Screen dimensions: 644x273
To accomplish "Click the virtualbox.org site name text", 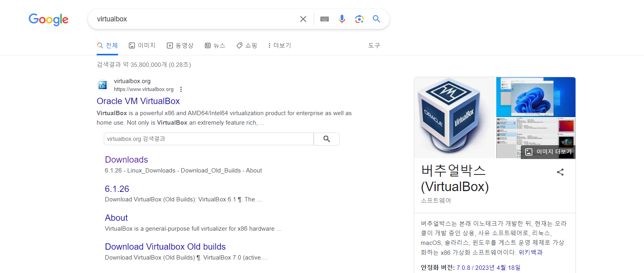I will pos(132,81).
